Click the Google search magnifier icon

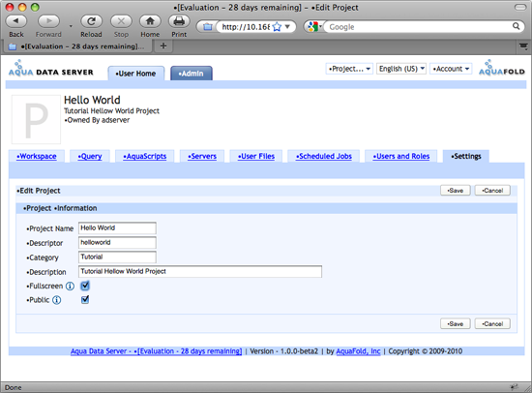coord(516,26)
